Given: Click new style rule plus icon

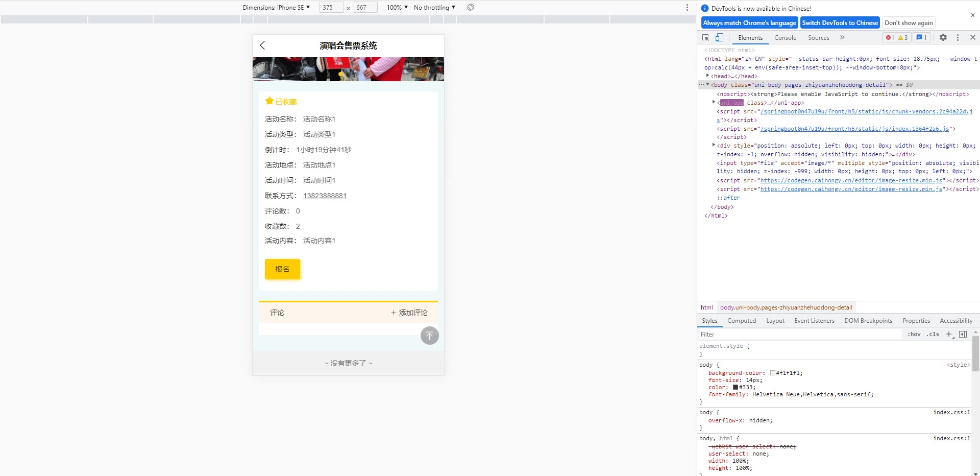Looking at the screenshot, I should pos(949,335).
